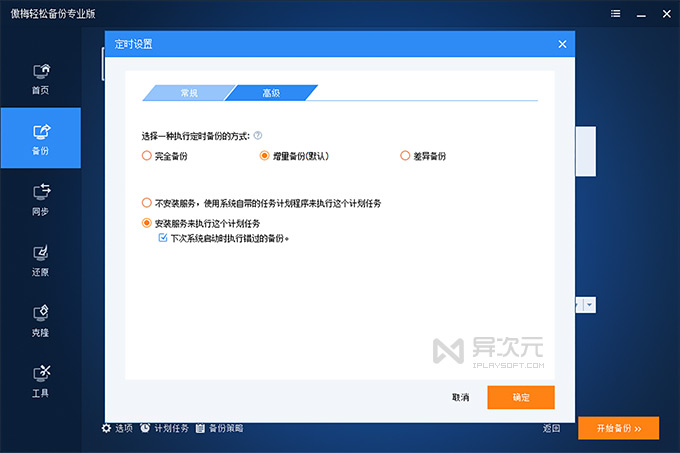Image resolution: width=680 pixels, height=453 pixels.
Task: Select the 增量备份(默认) radio option
Action: 265,156
